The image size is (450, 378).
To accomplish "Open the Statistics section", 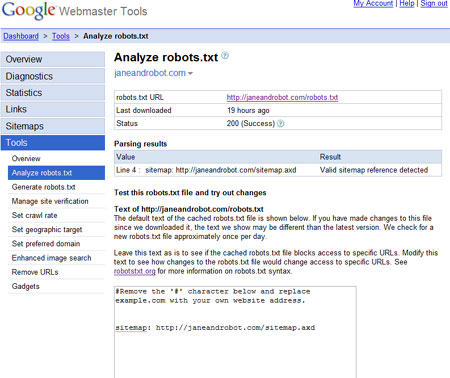I will coord(53,93).
